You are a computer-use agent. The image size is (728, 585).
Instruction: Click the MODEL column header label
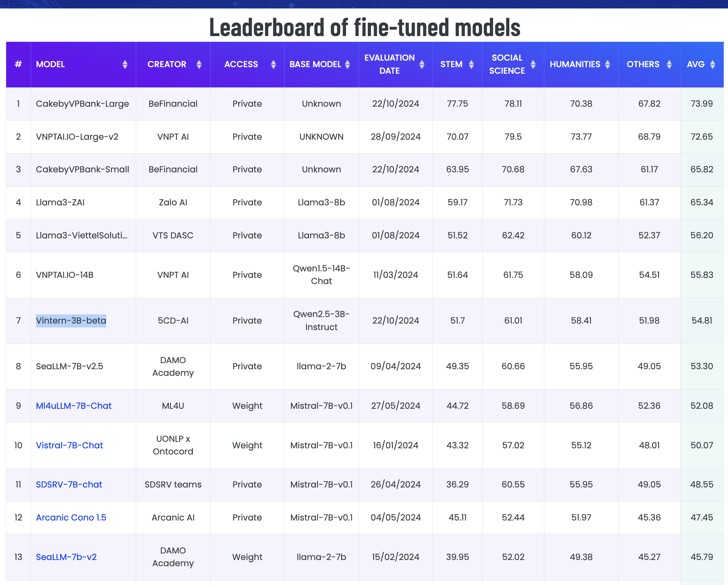[50, 64]
